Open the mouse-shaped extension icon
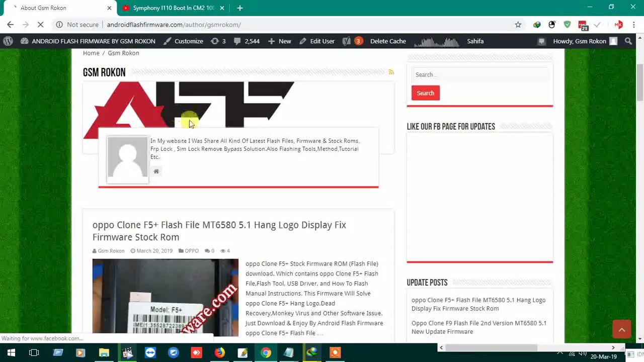Image resolution: width=644 pixels, height=362 pixels. (x=552, y=25)
